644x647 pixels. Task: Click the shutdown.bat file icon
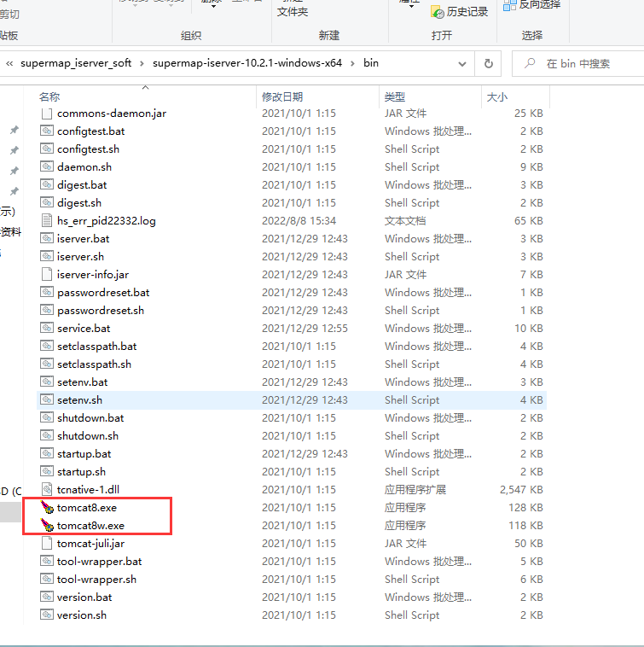[47, 418]
